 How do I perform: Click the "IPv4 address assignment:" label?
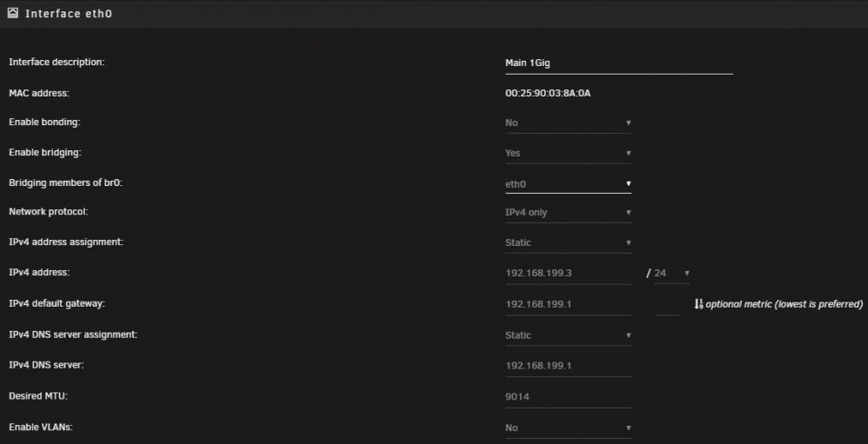coord(67,242)
